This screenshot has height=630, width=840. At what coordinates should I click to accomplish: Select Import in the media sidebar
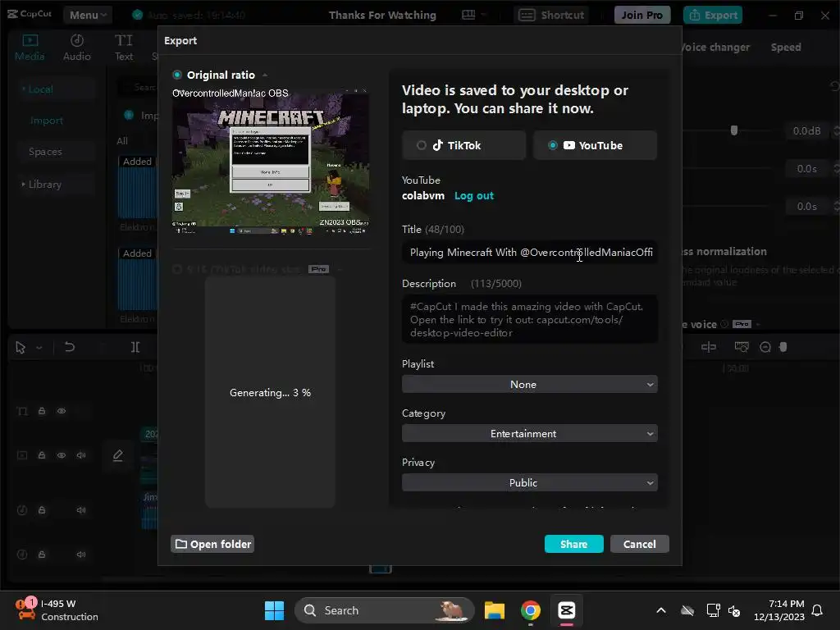click(47, 121)
